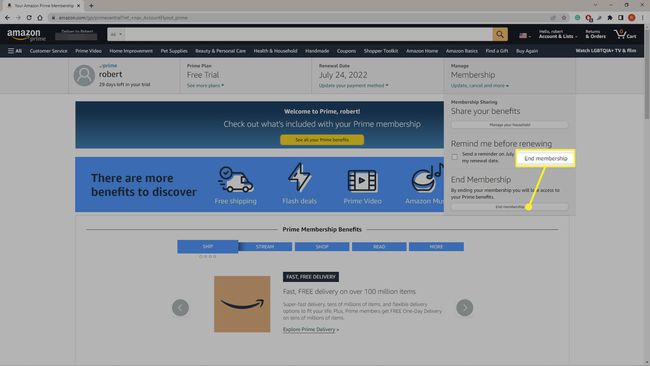Open Home Improvement nav link
The image size is (650, 366).
point(131,51)
